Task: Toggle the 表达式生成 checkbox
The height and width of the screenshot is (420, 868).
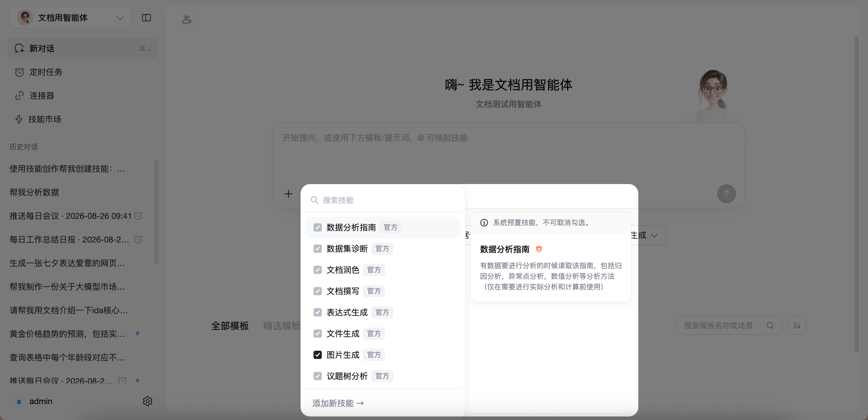Action: click(317, 312)
